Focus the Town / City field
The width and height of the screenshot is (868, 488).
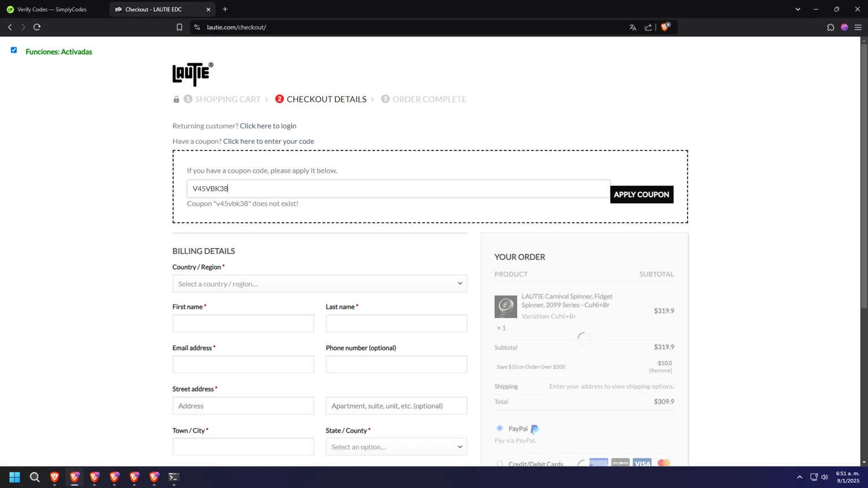click(x=243, y=446)
